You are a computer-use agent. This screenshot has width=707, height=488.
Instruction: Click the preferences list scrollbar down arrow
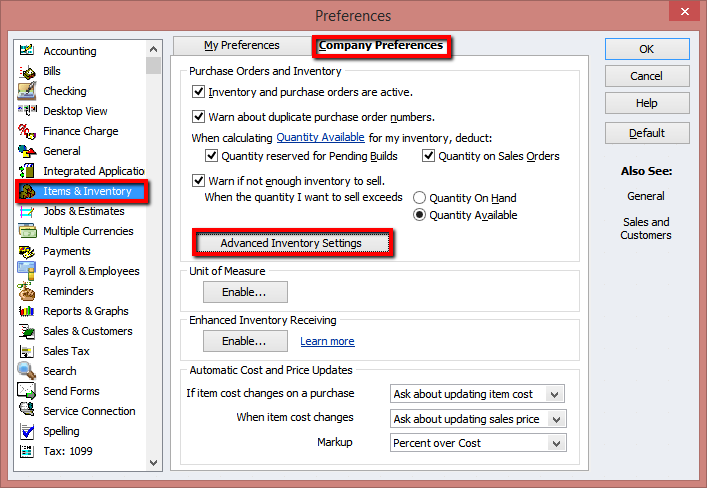tap(153, 463)
